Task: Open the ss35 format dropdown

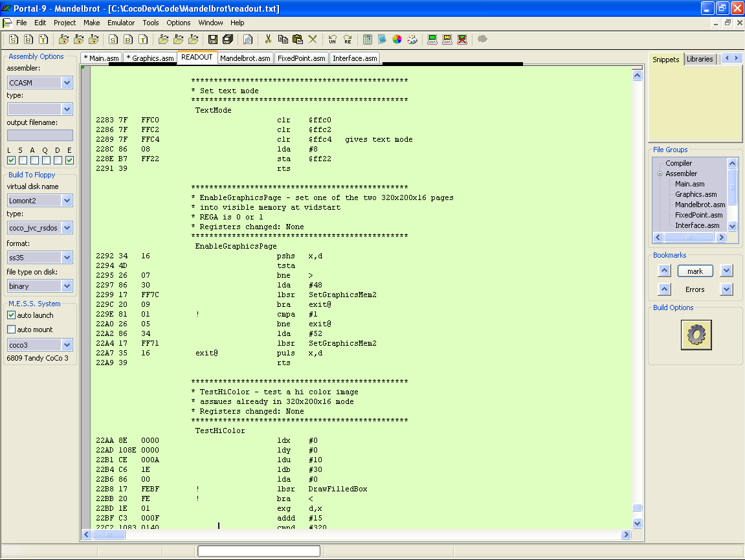Action: (x=67, y=258)
